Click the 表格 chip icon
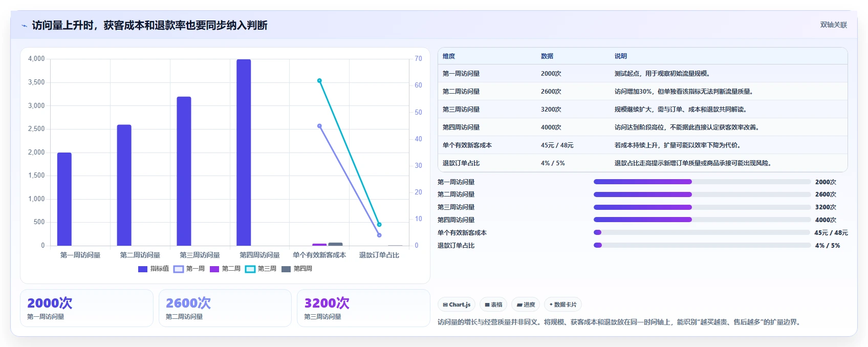The image size is (868, 347). 487,305
